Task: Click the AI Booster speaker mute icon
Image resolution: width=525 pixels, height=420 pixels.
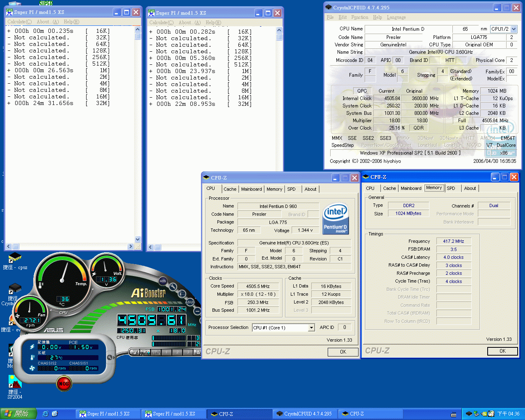Action: pos(156,352)
